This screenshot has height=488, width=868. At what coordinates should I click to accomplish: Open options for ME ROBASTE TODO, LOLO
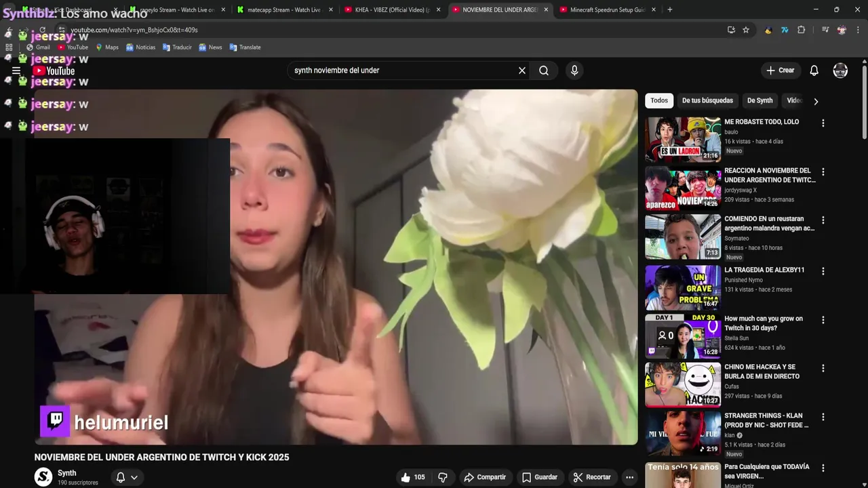(823, 123)
